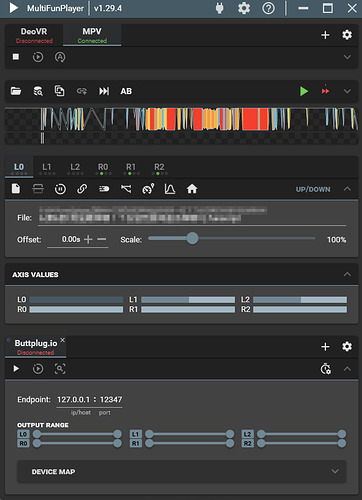Open the plug connection icon in title bar
The image size is (362, 500).
click(220, 8)
